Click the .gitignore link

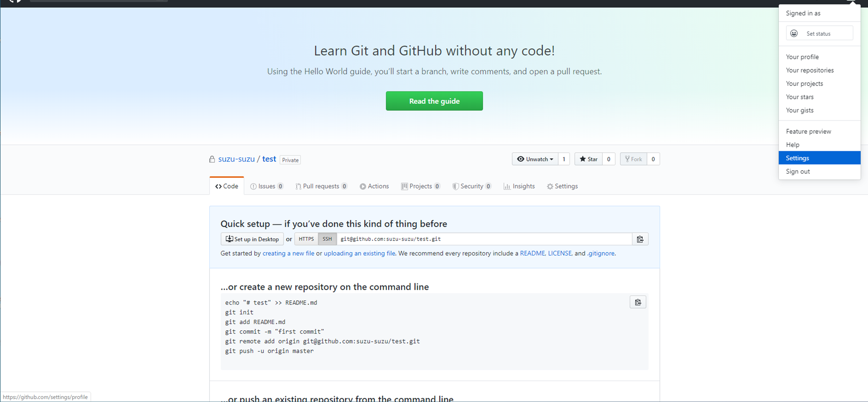point(601,253)
